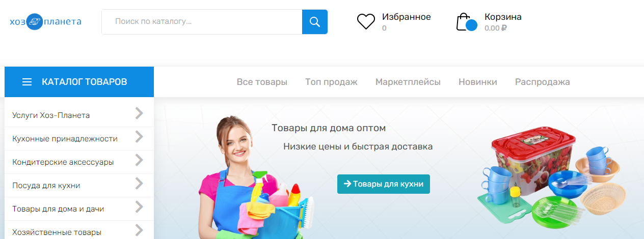The height and width of the screenshot is (239, 644).
Task: Click the Низкие цены и быстрая доставка text
Action: [x=358, y=147]
